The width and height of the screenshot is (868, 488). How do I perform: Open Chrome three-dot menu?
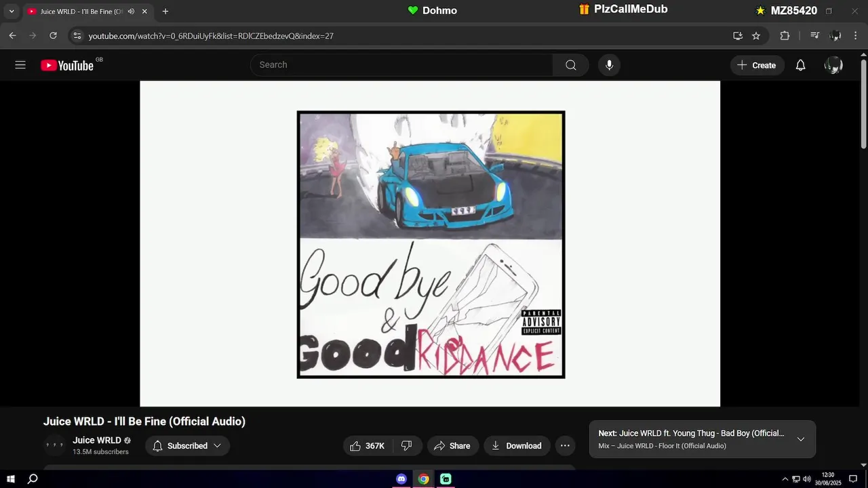tap(855, 36)
